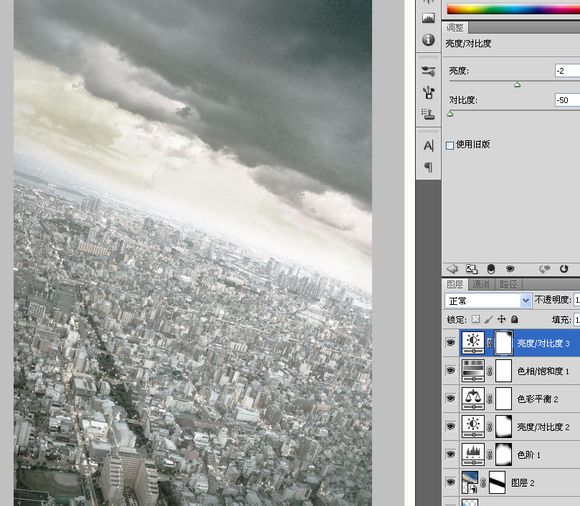Image resolution: width=580 pixels, height=506 pixels.
Task: Click the 亮度/对比度 2 adjustment thumbnail icon
Action: (x=473, y=426)
